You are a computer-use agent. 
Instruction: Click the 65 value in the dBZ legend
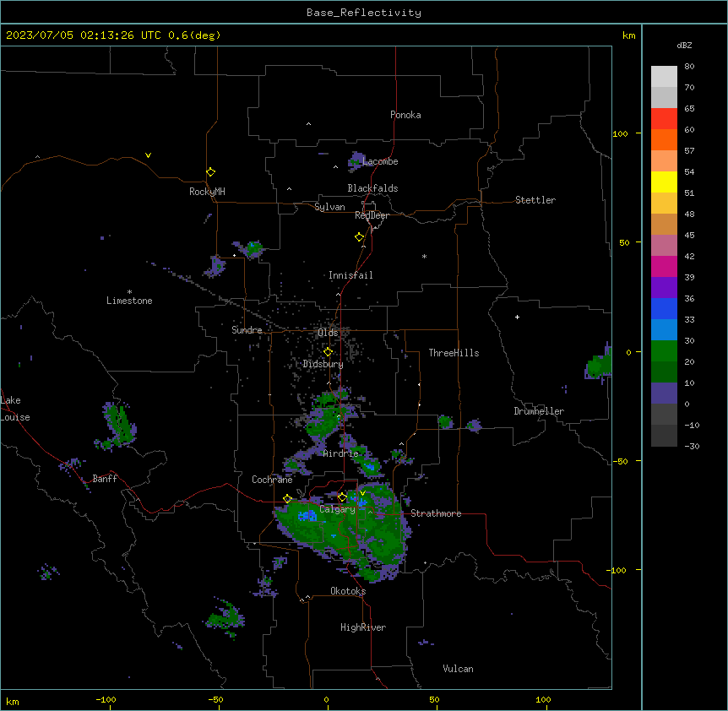(689, 109)
